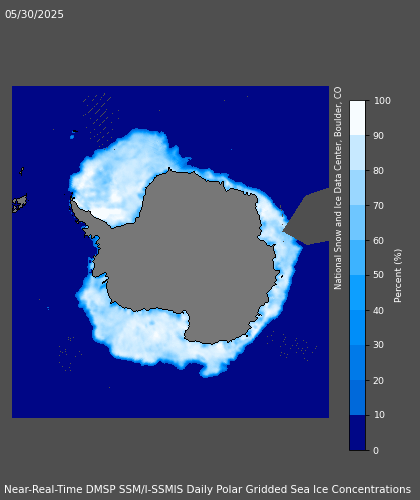Select the 40-50 percent colorbar band

(357, 293)
